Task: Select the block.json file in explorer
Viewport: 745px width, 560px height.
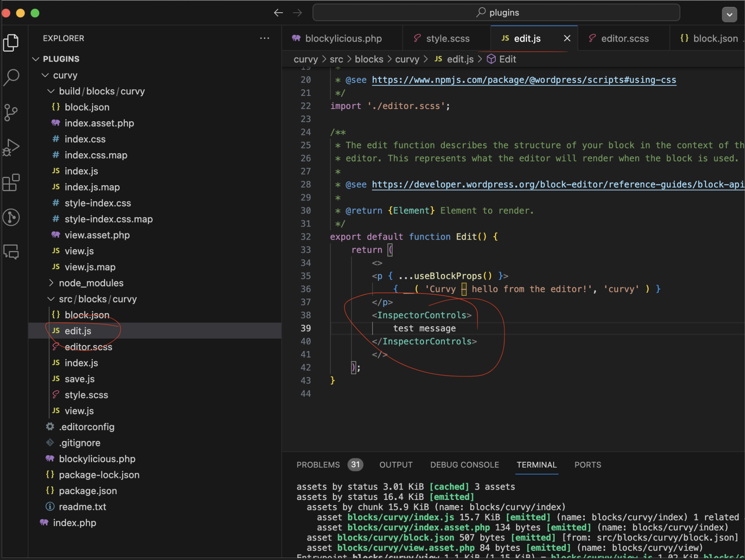Action: 87,315
